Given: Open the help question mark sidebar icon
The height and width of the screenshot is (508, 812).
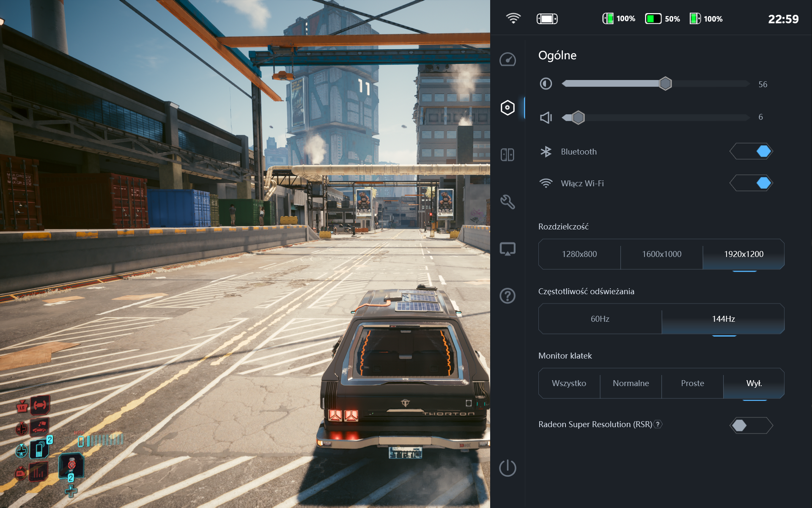Looking at the screenshot, I should click(x=507, y=296).
